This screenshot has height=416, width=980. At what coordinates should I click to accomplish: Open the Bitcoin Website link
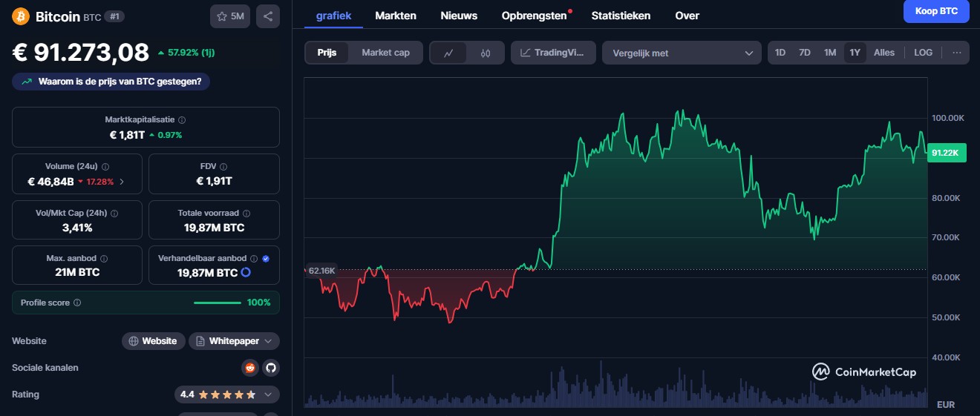click(153, 341)
